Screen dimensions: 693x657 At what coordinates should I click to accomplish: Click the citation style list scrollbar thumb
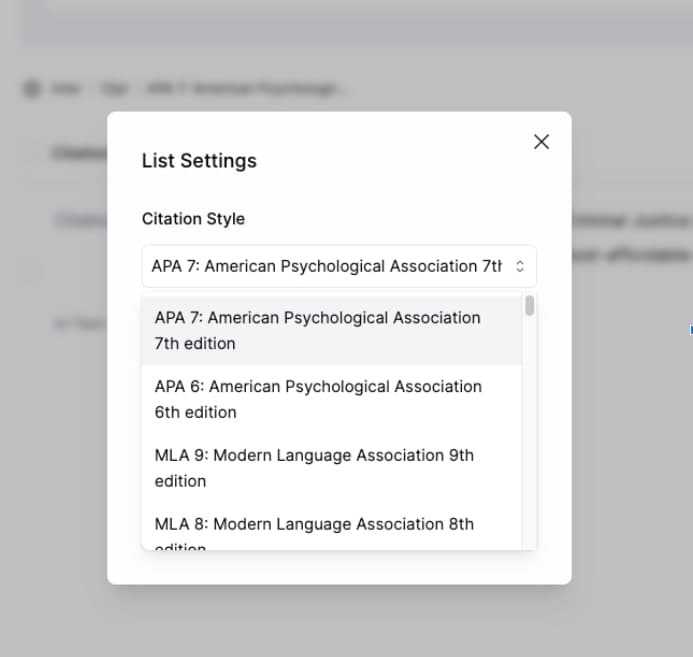coord(529,306)
